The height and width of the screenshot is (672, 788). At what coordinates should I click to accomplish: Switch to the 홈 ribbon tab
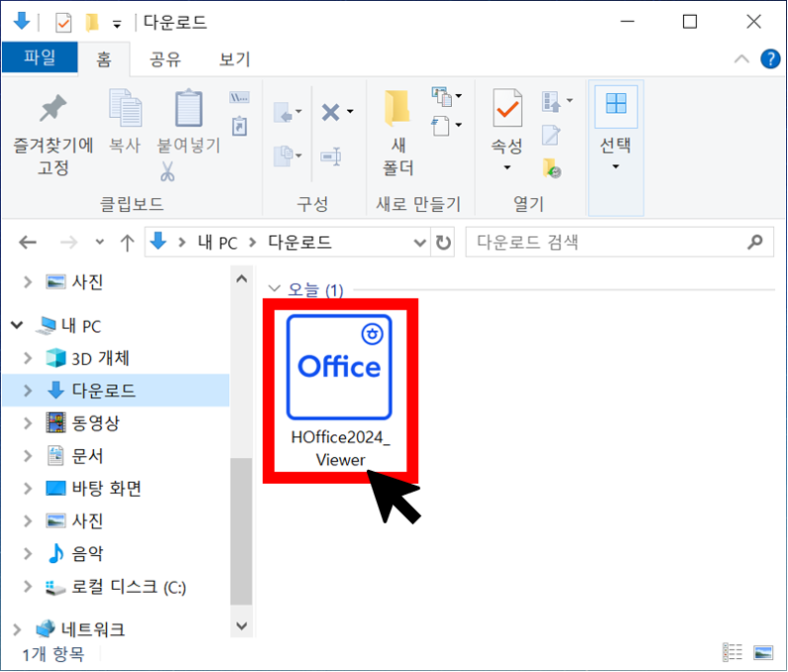(x=104, y=59)
